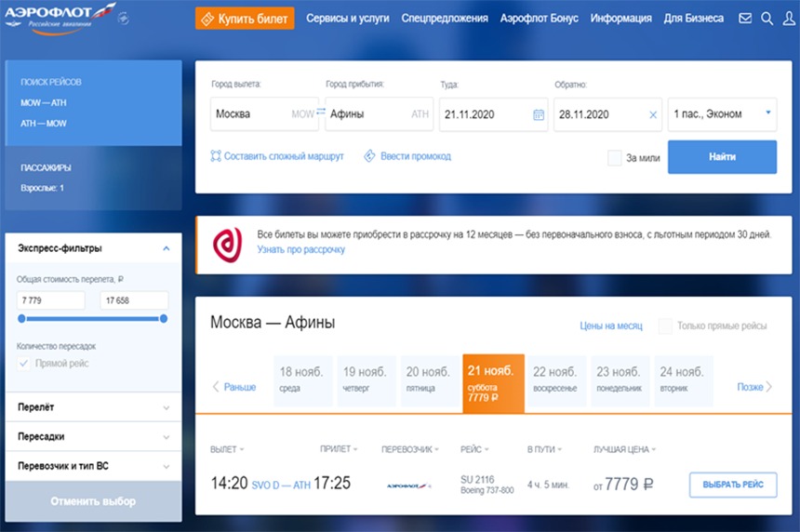Screen dimensions: 800x532
Task: Open the user profile icon
Action: tap(789, 19)
